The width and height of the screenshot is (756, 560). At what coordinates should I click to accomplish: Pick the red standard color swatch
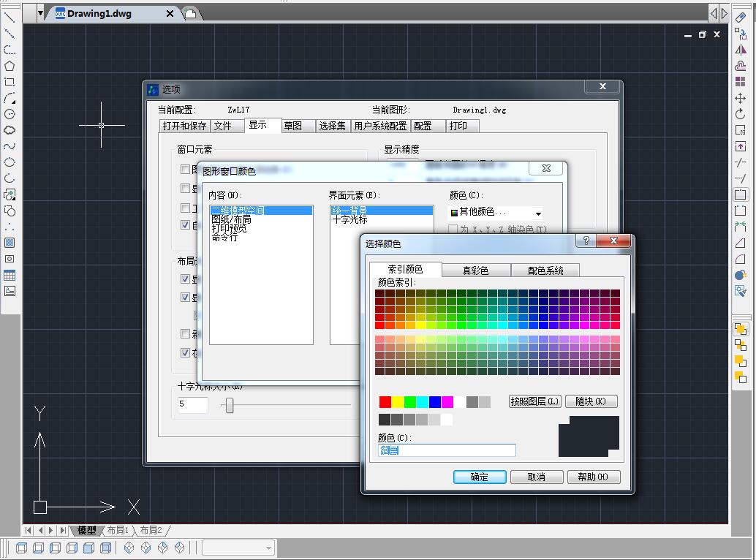(385, 402)
